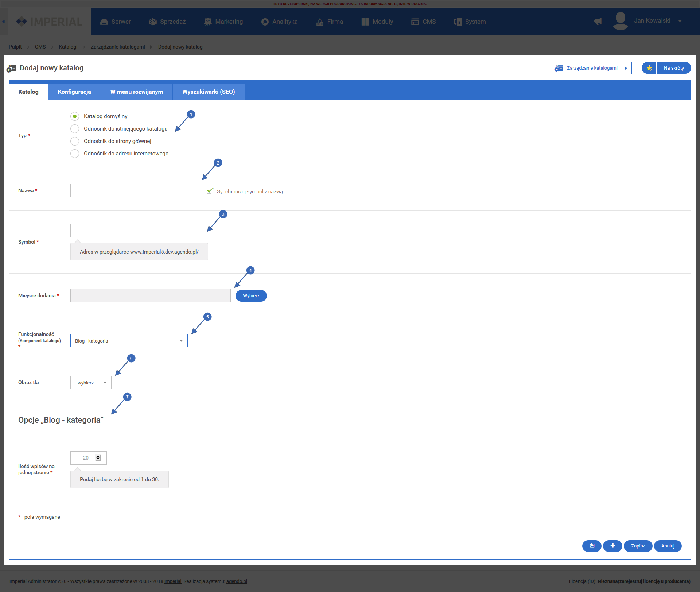Select 'Odnośnik do adresu internetowego' radio option
700x592 pixels.
pos(75,154)
